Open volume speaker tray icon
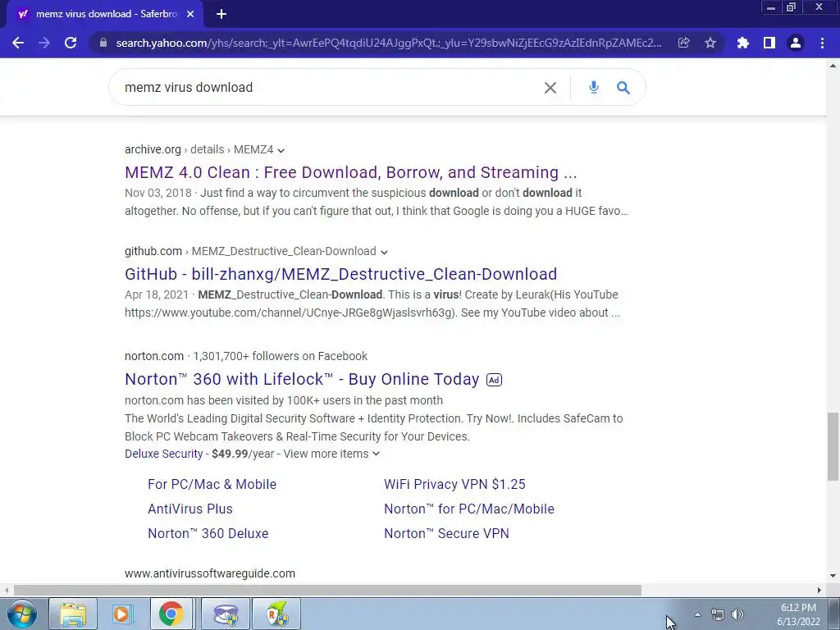This screenshot has height=630, width=840. [x=737, y=614]
